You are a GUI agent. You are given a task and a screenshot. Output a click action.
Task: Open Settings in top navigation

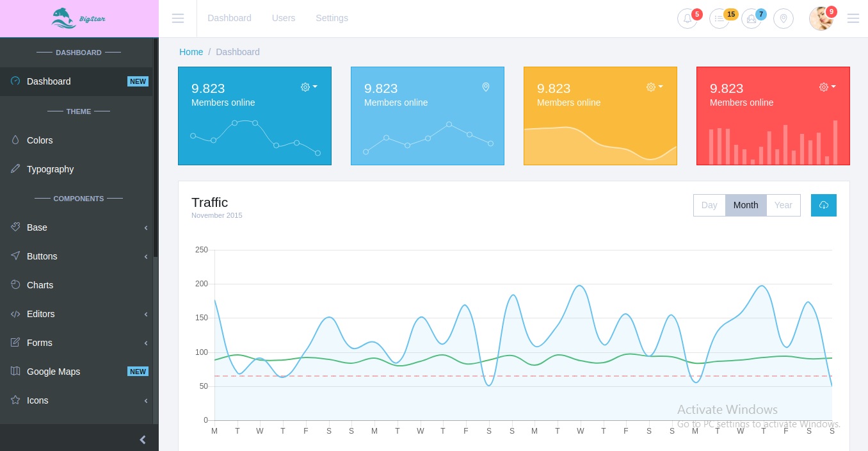(x=332, y=19)
